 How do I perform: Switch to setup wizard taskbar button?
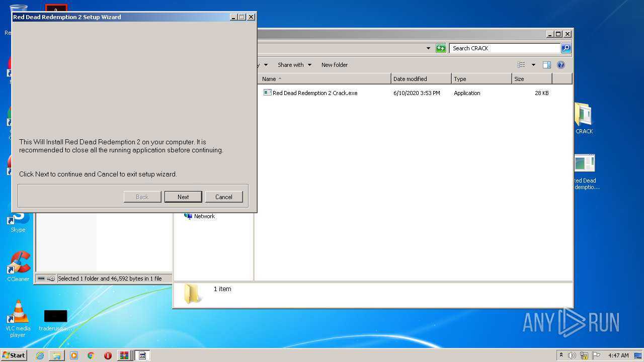pos(142,355)
